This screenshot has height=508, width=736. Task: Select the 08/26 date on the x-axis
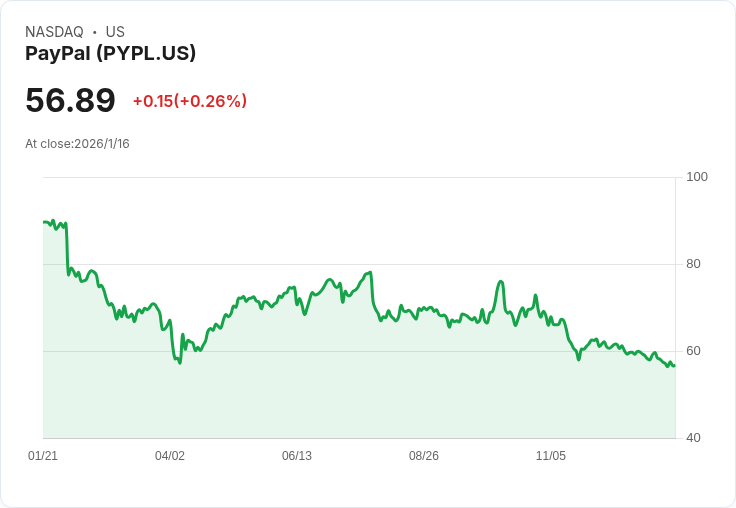[x=424, y=456]
